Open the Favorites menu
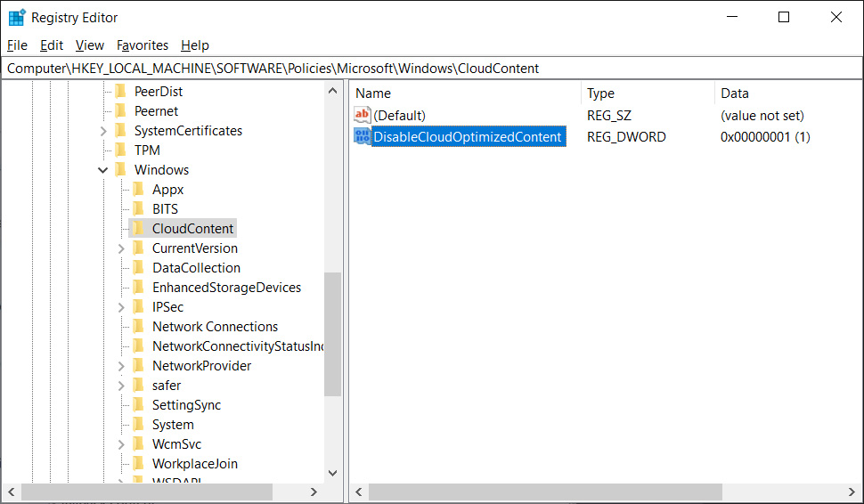The width and height of the screenshot is (864, 504). 143,45
